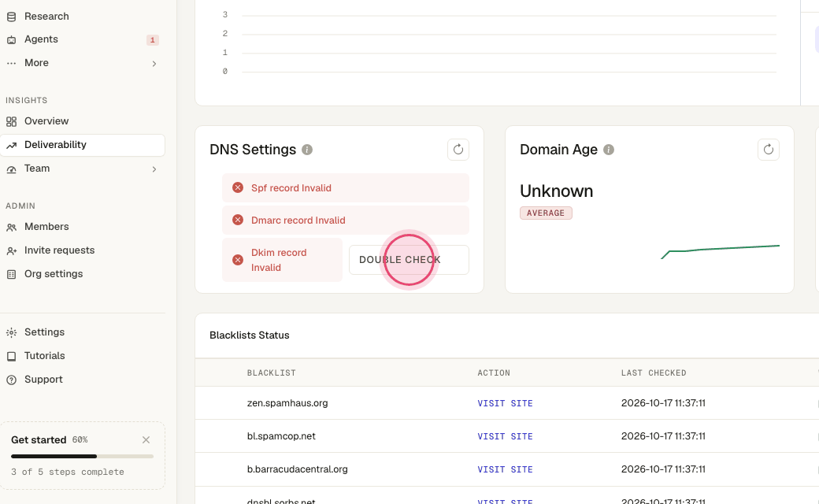Click the Dmarc record Invalid error icon
819x504 pixels.
[238, 220]
